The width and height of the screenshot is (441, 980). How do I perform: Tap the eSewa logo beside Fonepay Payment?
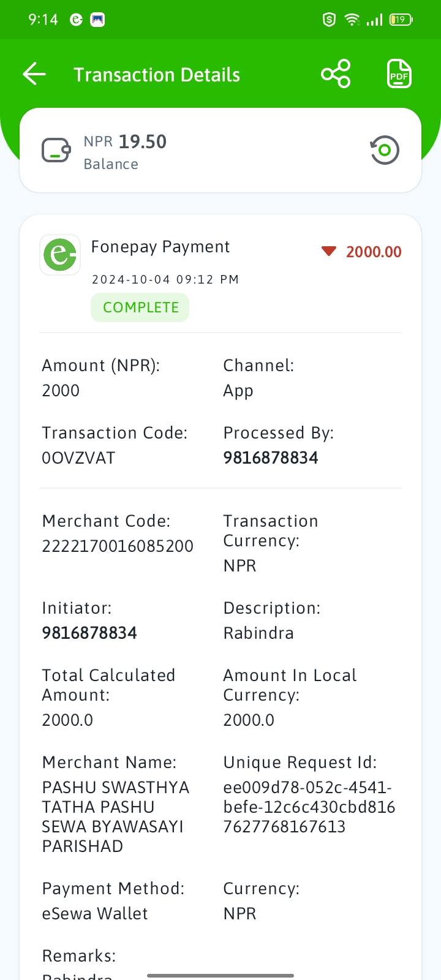coord(60,254)
